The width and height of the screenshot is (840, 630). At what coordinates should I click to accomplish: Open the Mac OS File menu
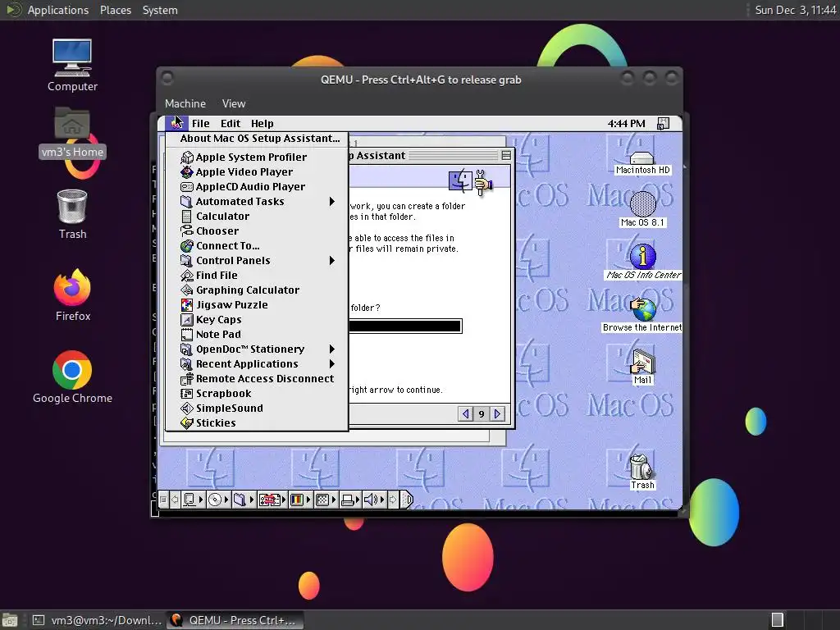click(201, 123)
